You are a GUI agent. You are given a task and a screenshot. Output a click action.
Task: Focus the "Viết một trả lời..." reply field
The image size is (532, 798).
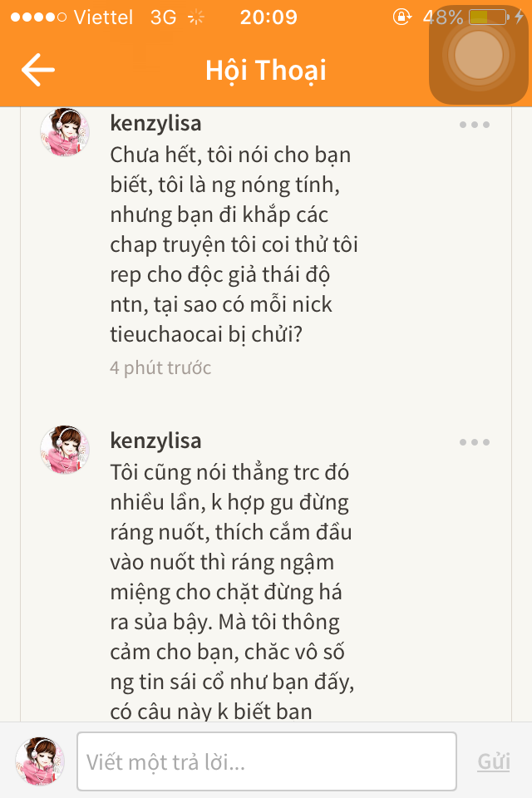pyautogui.click(x=266, y=761)
